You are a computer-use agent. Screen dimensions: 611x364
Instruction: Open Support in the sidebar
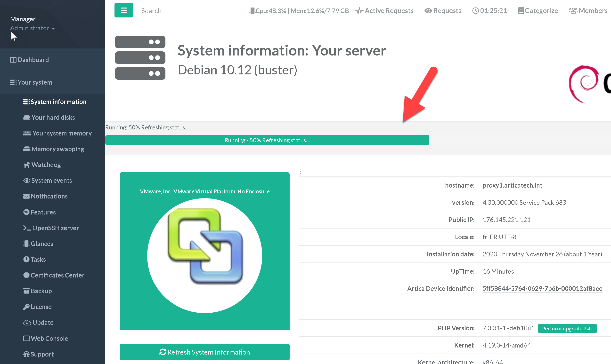point(42,354)
